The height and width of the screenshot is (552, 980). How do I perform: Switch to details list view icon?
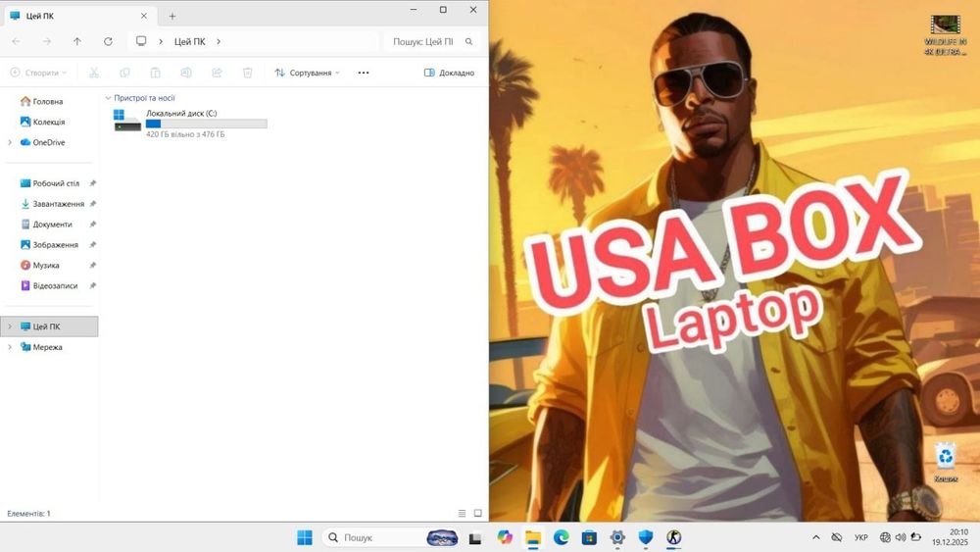tap(462, 513)
